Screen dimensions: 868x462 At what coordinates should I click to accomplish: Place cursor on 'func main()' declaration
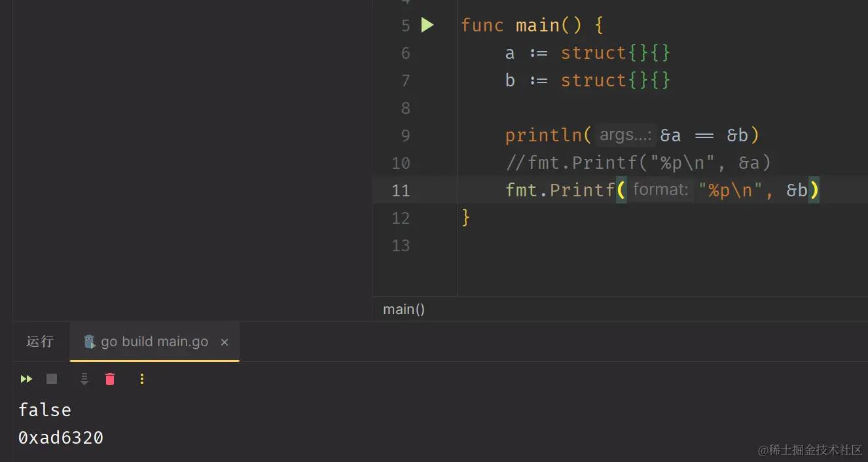(x=532, y=26)
